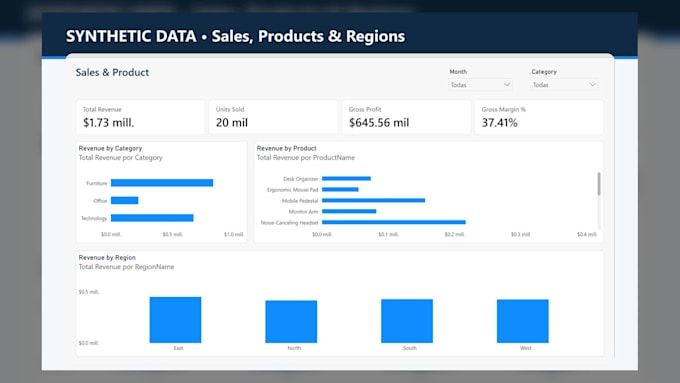680x383 pixels.
Task: Select the Total Revenue card
Action: click(x=140, y=117)
